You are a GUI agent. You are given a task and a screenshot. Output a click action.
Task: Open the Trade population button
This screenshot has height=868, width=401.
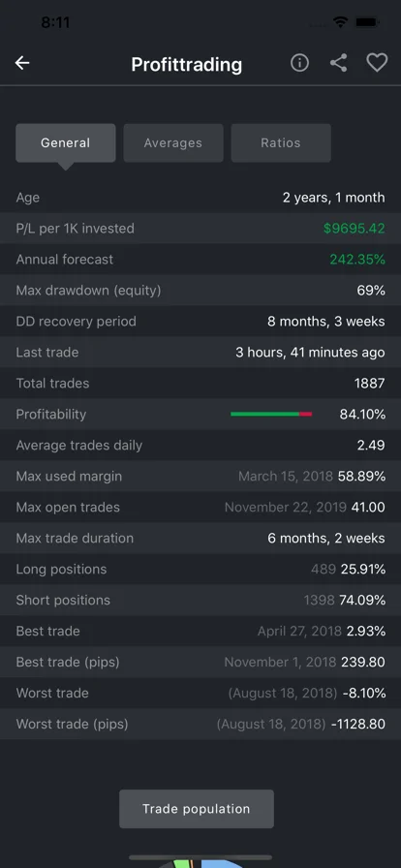coord(197,809)
